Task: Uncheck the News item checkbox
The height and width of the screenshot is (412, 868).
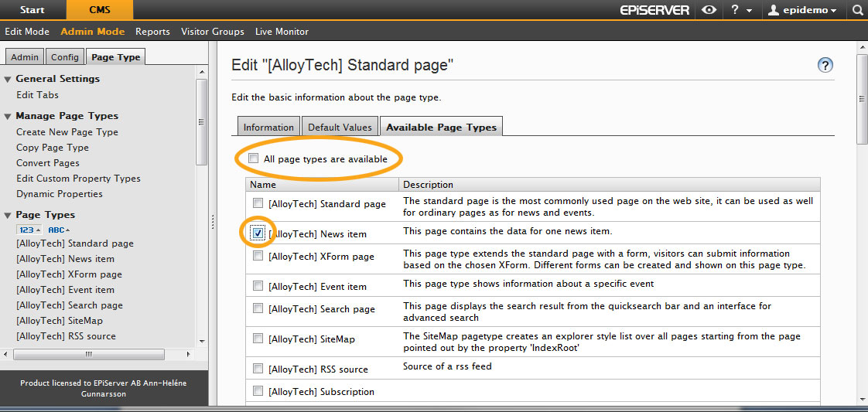Action: coord(258,233)
